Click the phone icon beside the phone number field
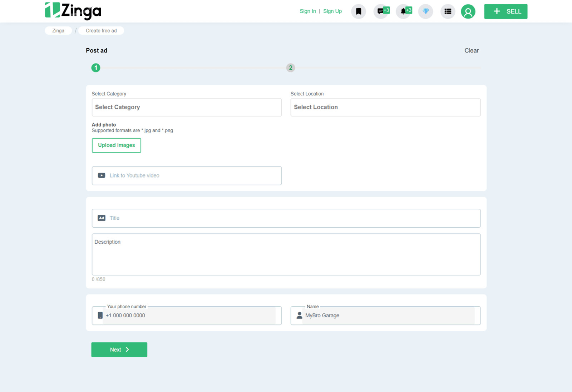Image resolution: width=572 pixels, height=392 pixels. click(100, 316)
